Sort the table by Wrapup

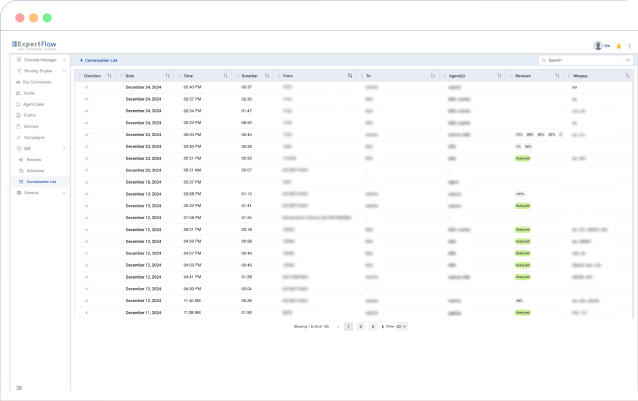[627, 76]
